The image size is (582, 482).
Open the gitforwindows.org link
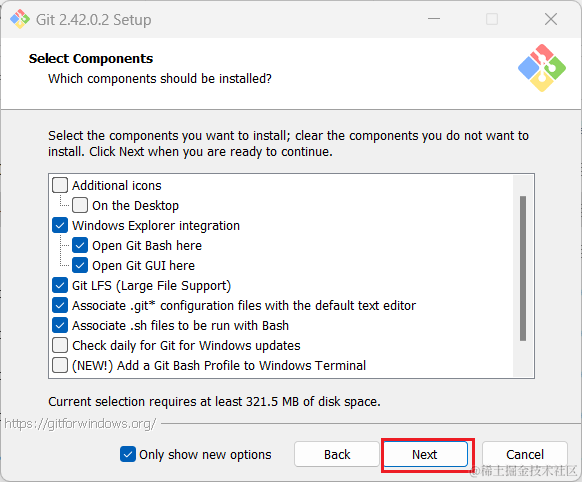click(80, 423)
